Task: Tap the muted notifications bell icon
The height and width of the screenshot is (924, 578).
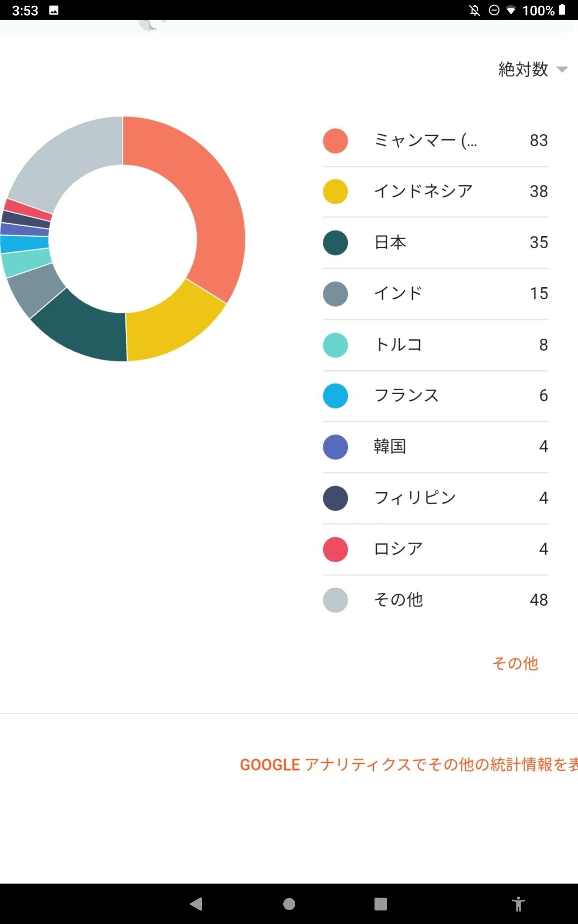Action: (474, 10)
